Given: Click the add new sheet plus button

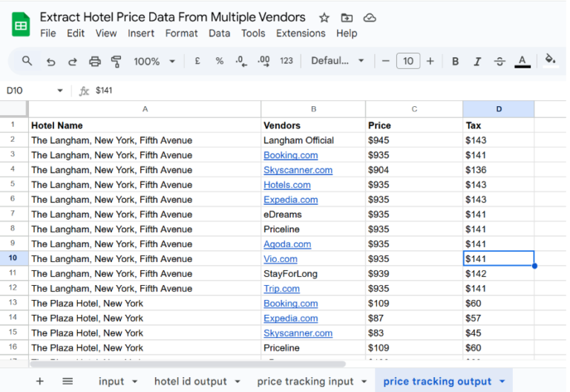Looking at the screenshot, I should click(x=40, y=382).
